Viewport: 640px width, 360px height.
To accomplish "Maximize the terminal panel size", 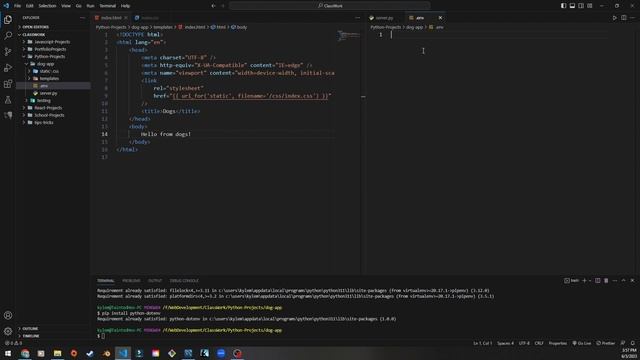I will 623,280.
